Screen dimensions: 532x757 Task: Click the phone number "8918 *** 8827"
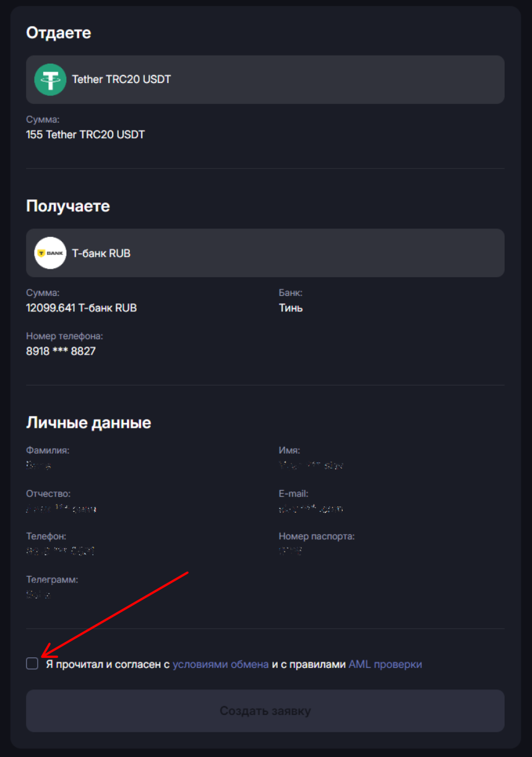(61, 351)
